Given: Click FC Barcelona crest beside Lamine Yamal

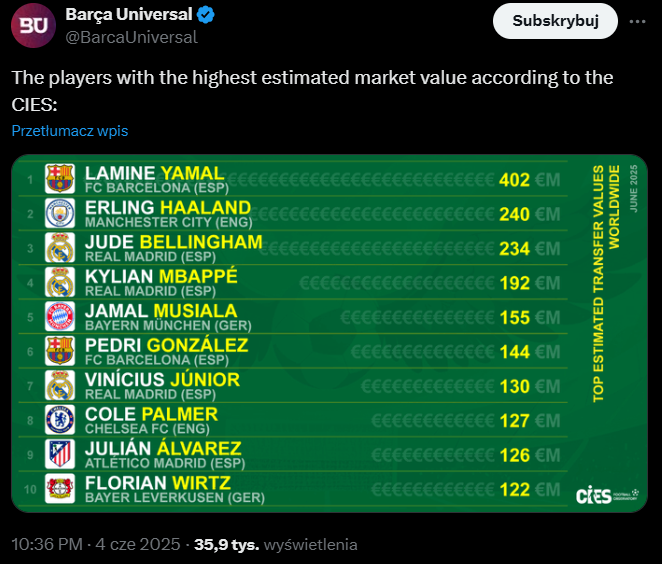Looking at the screenshot, I should (x=60, y=179).
